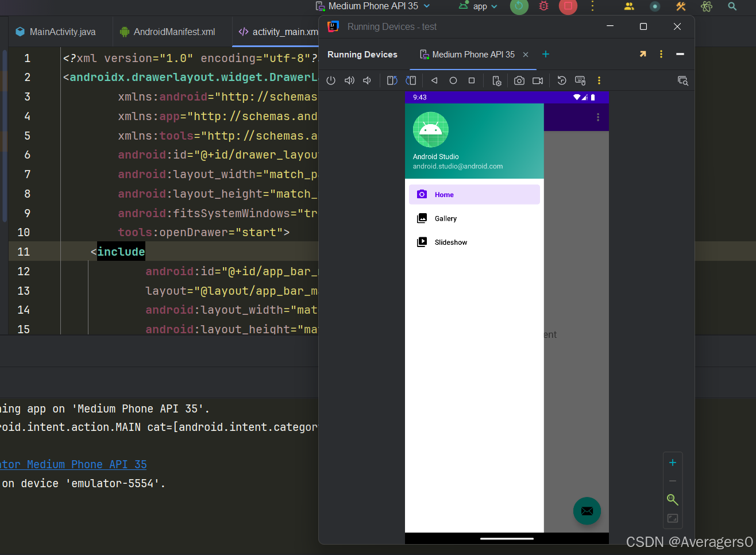Open device UI settings shortcuts icon
The width and height of the screenshot is (756, 555).
pos(497,81)
